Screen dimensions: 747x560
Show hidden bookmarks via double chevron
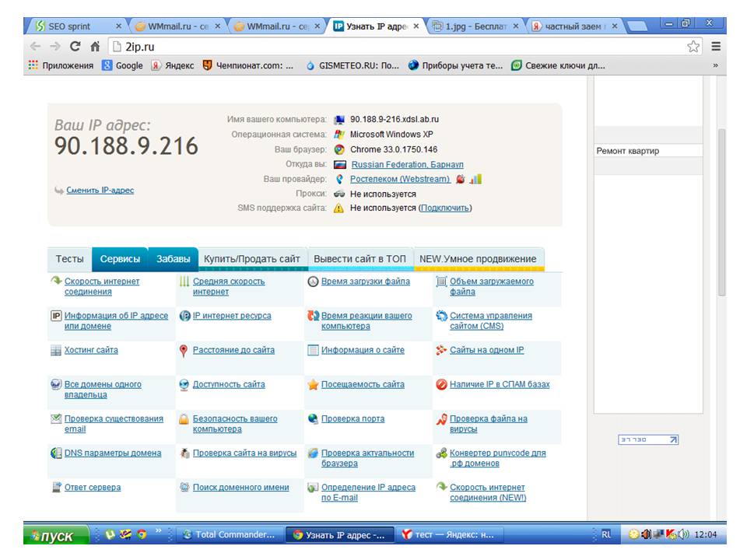(x=715, y=65)
